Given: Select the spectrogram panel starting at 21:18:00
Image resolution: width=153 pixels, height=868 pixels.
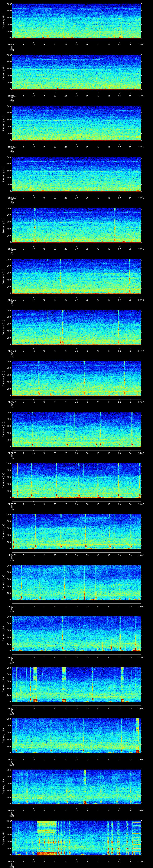Looking at the screenshot, I should click(77, 225).
